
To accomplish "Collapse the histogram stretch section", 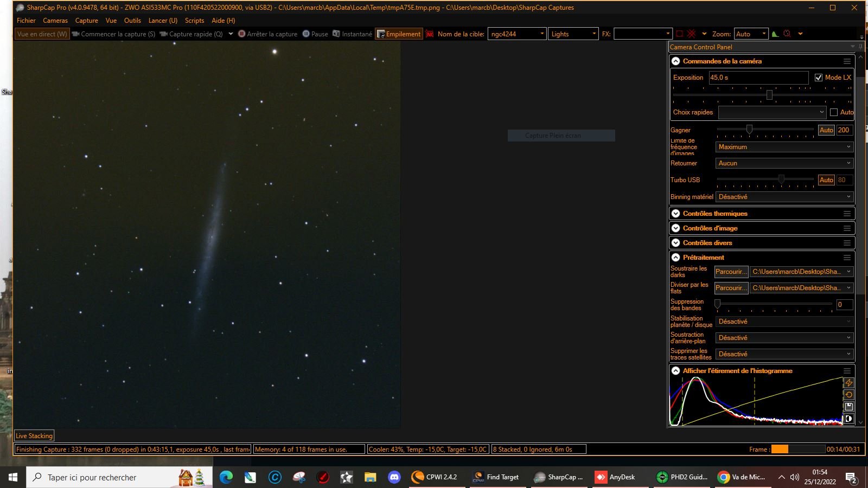I will (676, 371).
